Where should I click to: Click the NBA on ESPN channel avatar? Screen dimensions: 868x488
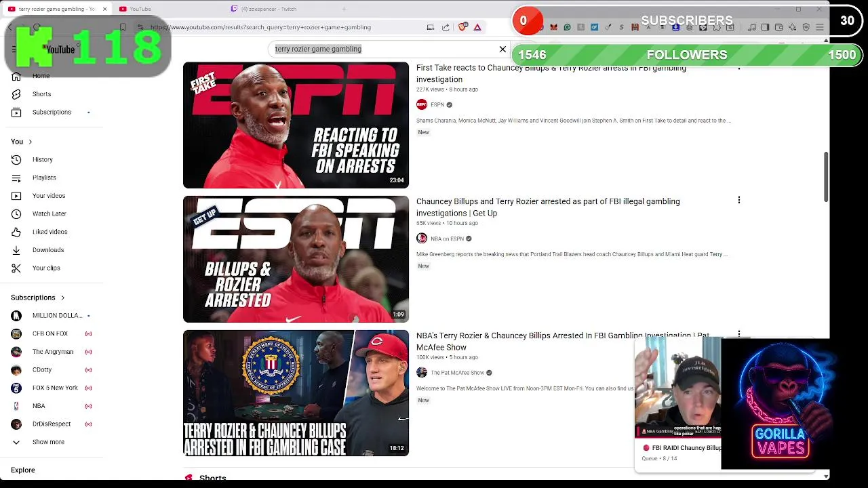point(422,239)
